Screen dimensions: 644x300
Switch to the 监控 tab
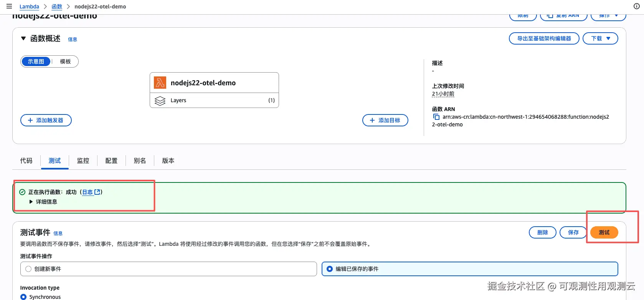(83, 161)
